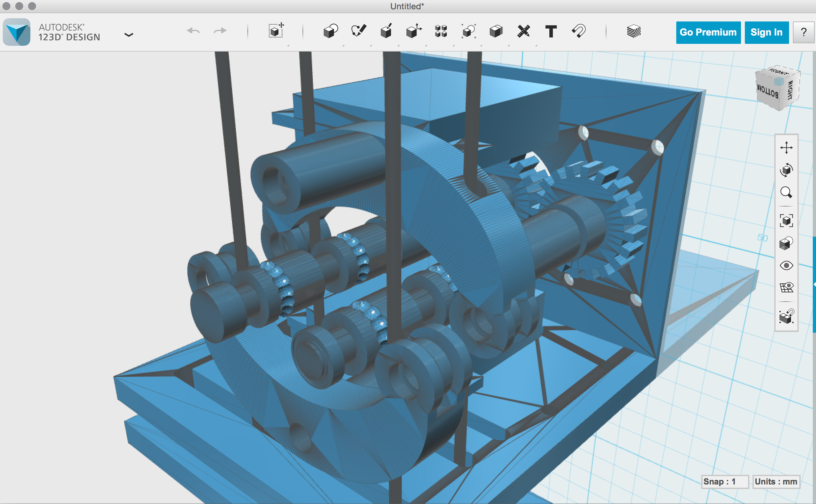The width and height of the screenshot is (816, 504).
Task: Select the Modify tool
Action: click(414, 31)
